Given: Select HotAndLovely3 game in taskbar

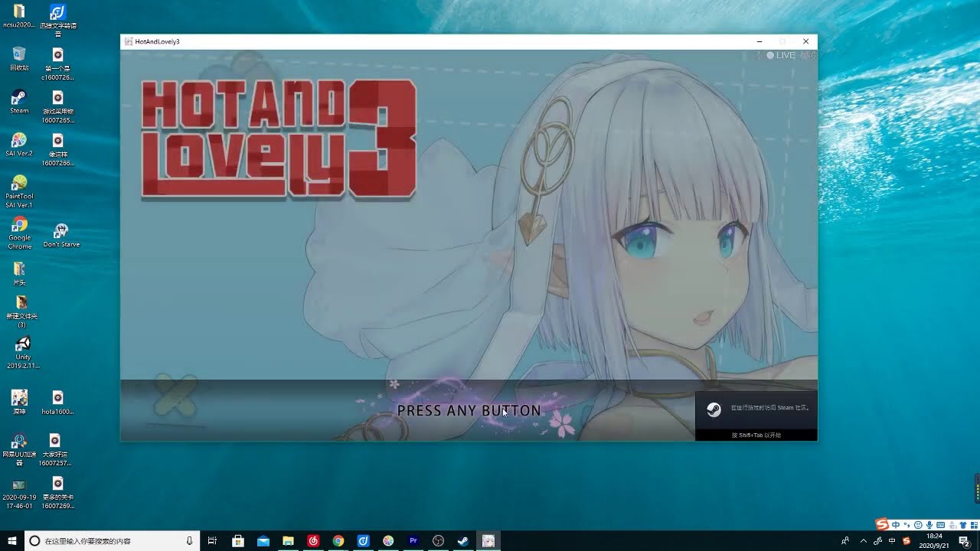Looking at the screenshot, I should [x=488, y=541].
